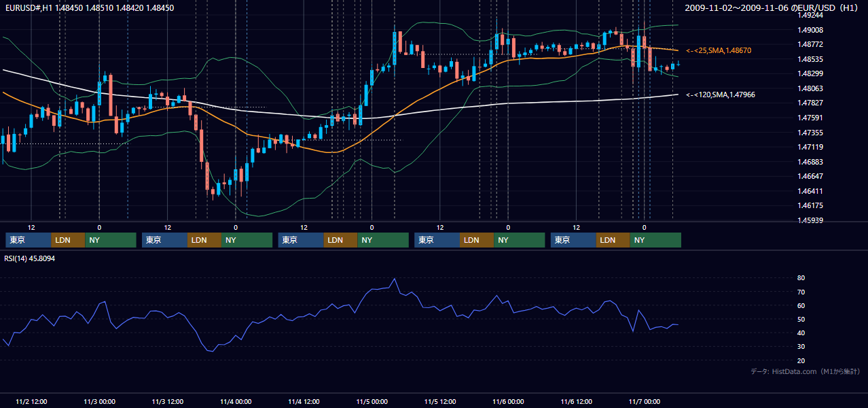Screen dimensions: 868x408
Task: Click price axis label 1.49008
Action: (810, 30)
